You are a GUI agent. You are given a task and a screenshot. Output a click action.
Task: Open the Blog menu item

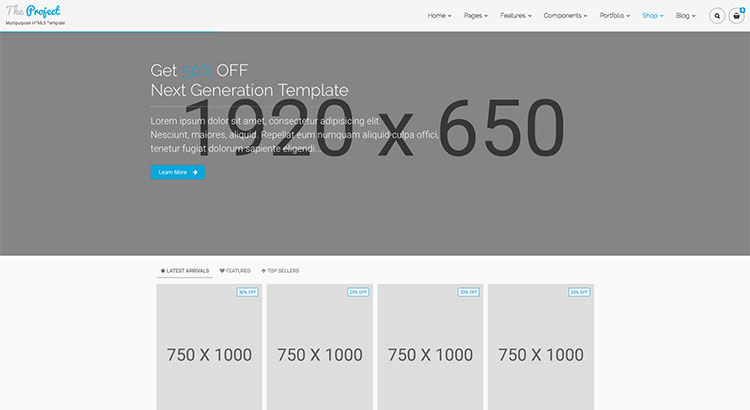point(685,16)
